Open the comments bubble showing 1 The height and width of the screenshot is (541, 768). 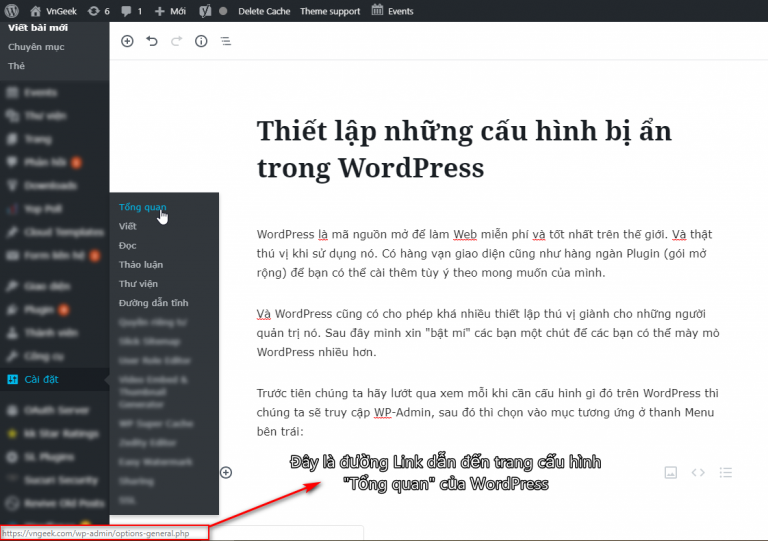pos(131,11)
